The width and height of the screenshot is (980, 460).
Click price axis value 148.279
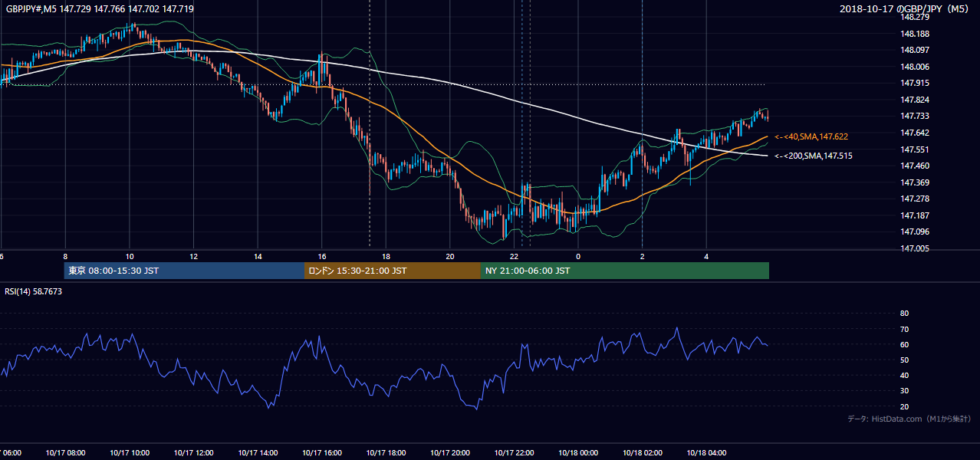915,17
